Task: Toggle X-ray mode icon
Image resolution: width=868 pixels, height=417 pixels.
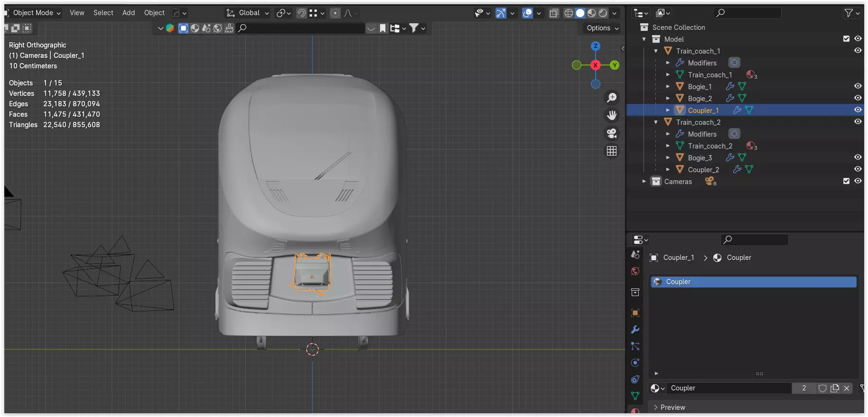Action: (x=554, y=13)
